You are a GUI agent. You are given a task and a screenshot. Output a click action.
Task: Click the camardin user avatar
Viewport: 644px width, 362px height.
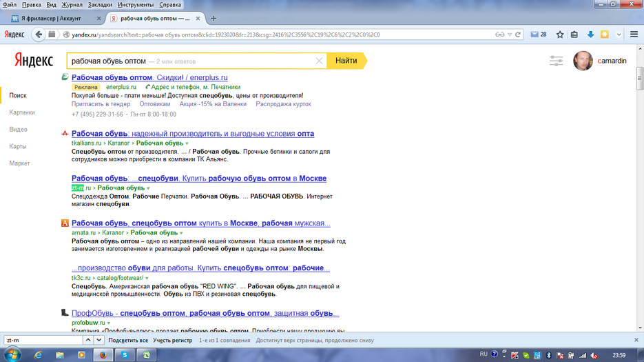583,61
